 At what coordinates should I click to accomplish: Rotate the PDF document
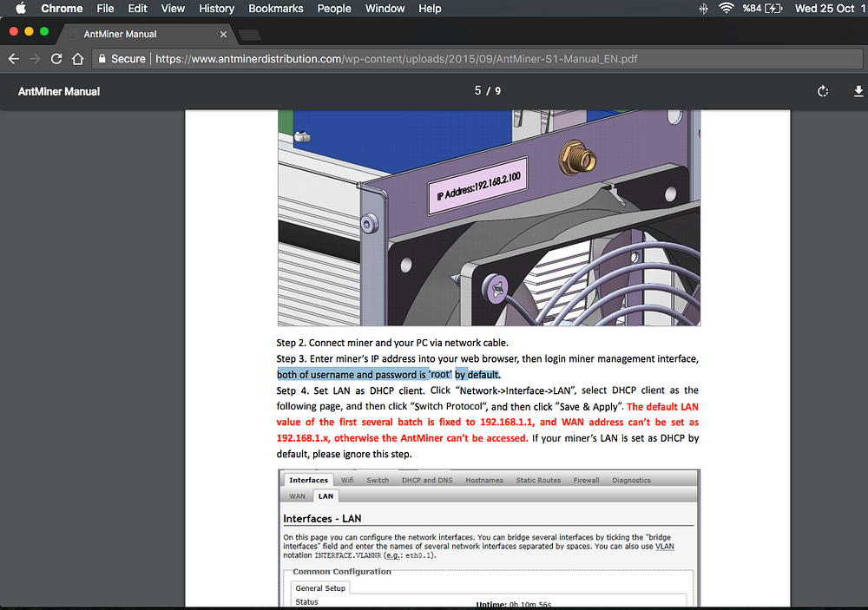point(823,91)
